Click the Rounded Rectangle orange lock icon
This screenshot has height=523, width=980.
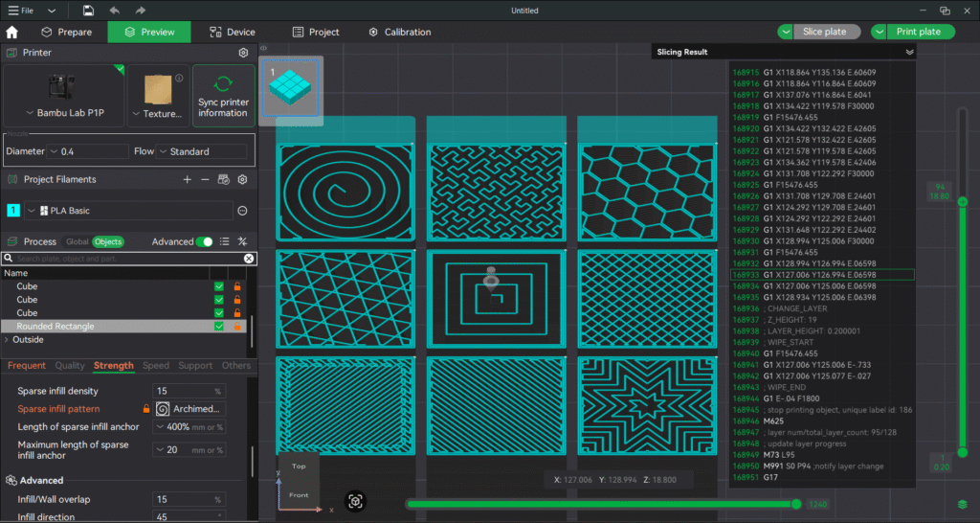point(237,326)
